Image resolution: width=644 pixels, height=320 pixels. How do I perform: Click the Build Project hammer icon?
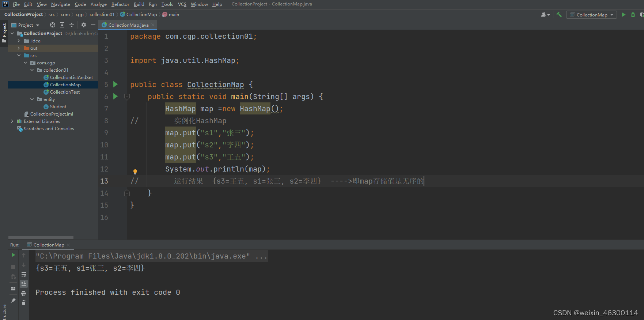(559, 15)
